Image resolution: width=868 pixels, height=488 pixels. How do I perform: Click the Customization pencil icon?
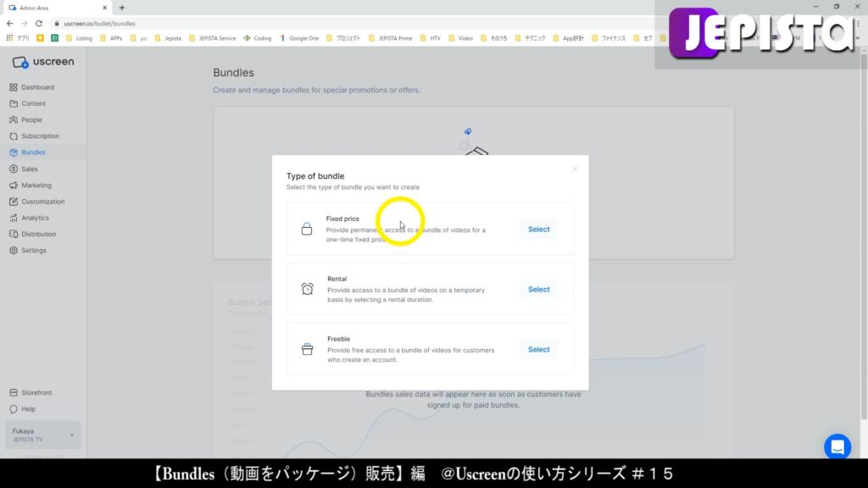coord(14,202)
